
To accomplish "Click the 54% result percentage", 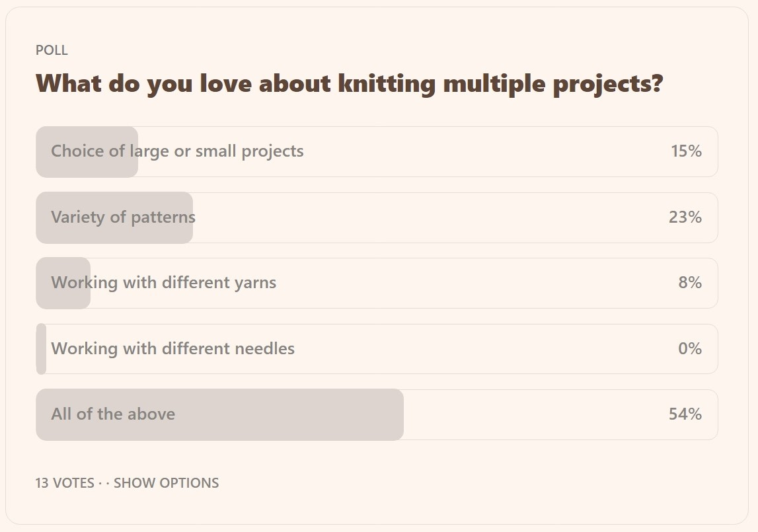I will pos(685,414).
